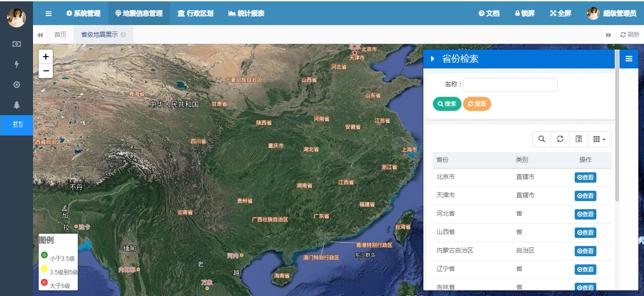Open the 系统管理 menu

pos(83,13)
